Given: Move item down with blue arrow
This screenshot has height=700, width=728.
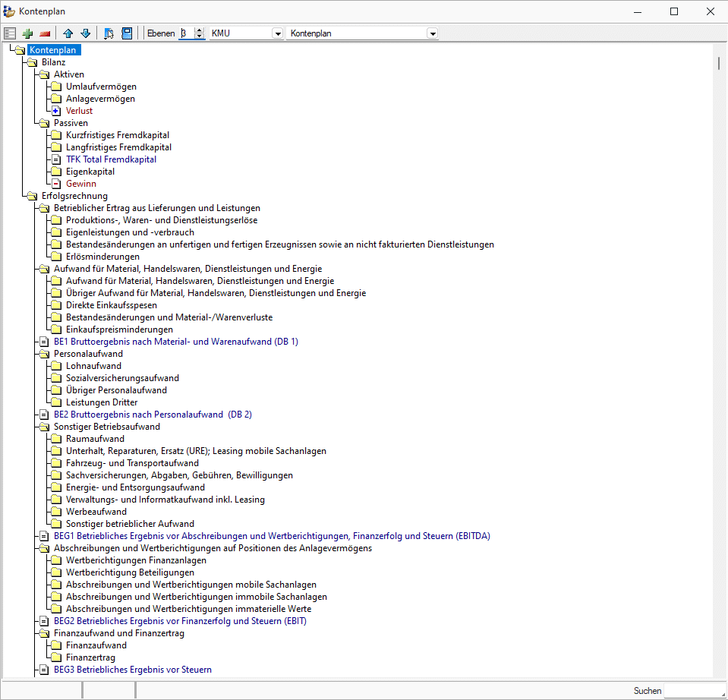Looking at the screenshot, I should 85,33.
